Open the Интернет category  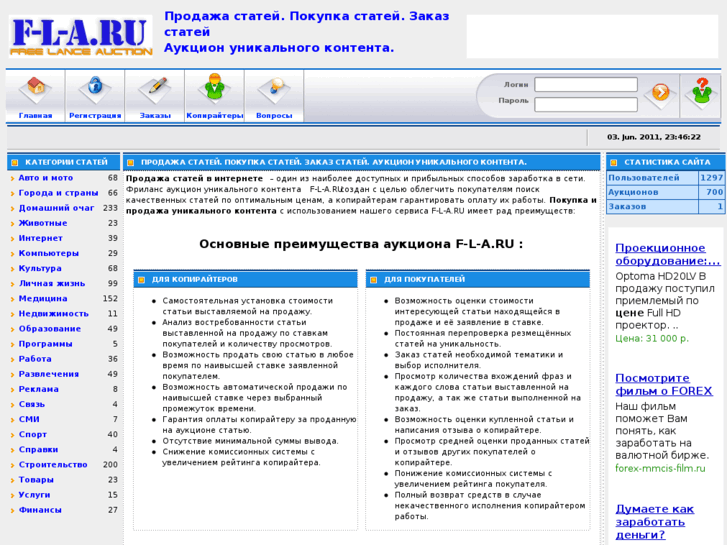click(x=40, y=238)
